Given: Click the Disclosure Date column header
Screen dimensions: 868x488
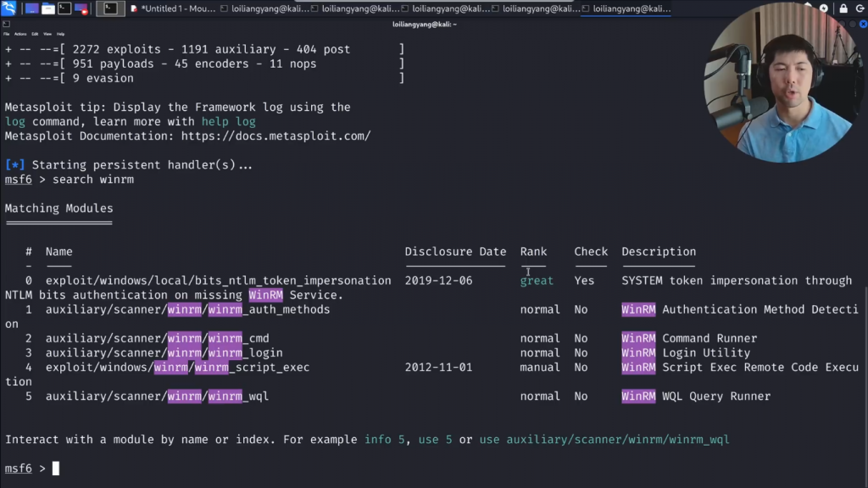Looking at the screenshot, I should (x=455, y=252).
